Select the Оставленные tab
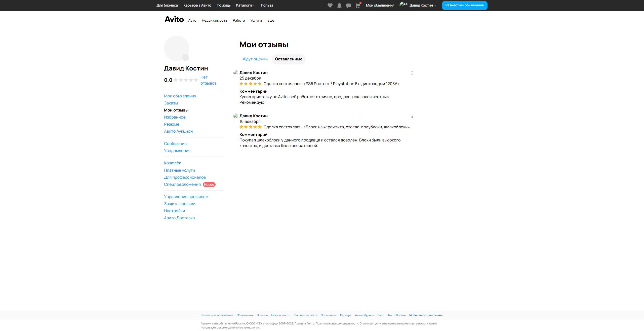 (289, 59)
